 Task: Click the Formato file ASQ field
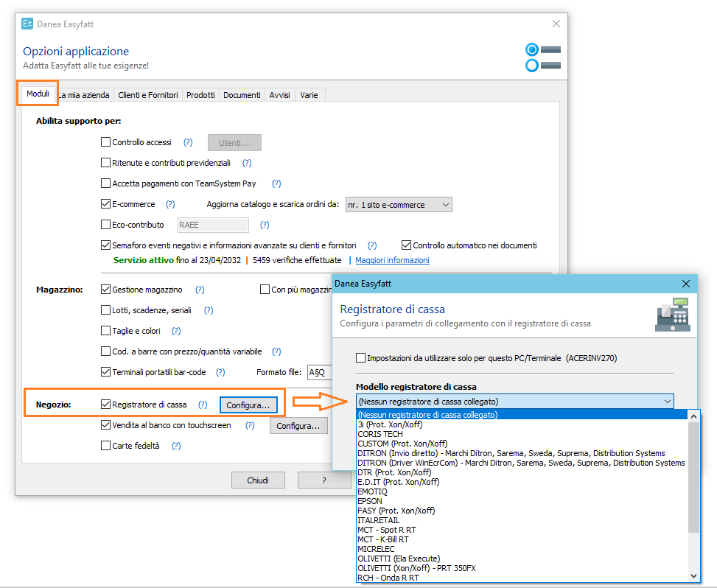(320, 372)
